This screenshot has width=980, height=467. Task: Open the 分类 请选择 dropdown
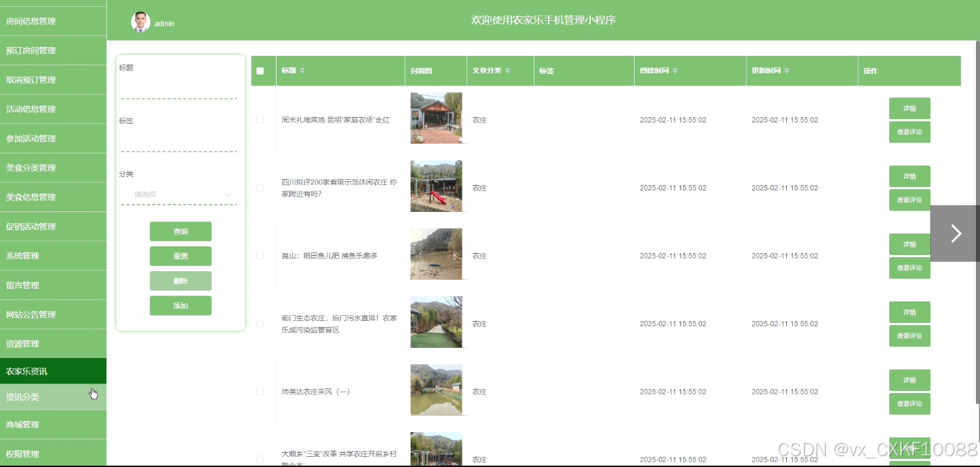pyautogui.click(x=179, y=194)
